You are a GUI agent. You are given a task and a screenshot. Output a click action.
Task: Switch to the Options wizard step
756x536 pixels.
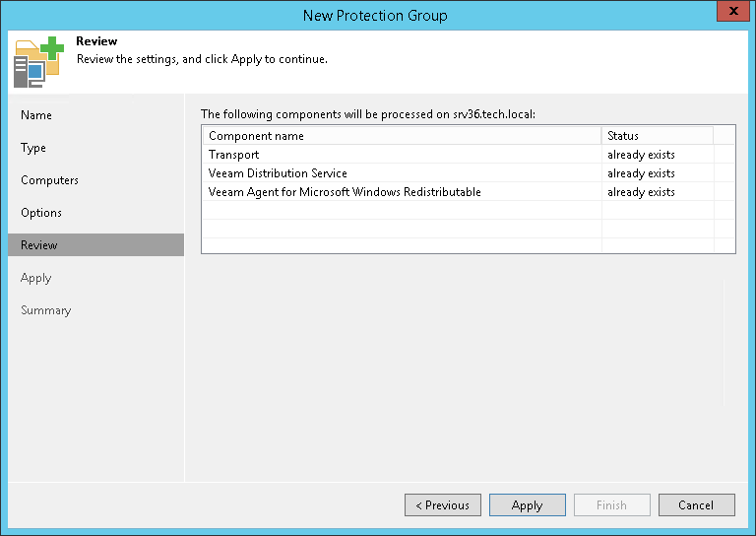pyautogui.click(x=41, y=213)
